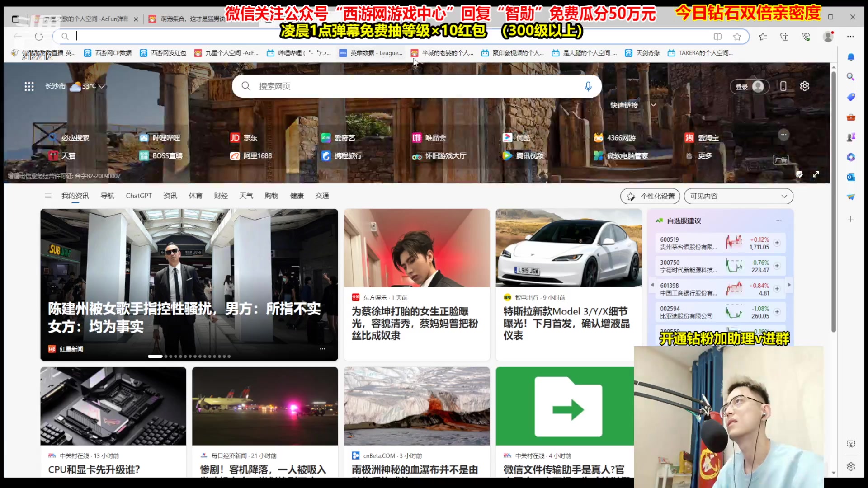Open 京东 quick link

click(x=244, y=138)
